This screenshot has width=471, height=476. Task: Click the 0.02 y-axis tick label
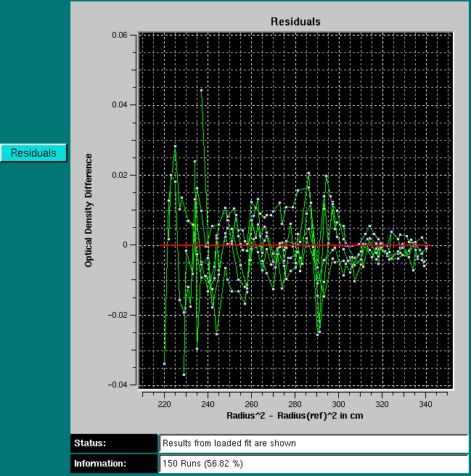click(x=119, y=175)
